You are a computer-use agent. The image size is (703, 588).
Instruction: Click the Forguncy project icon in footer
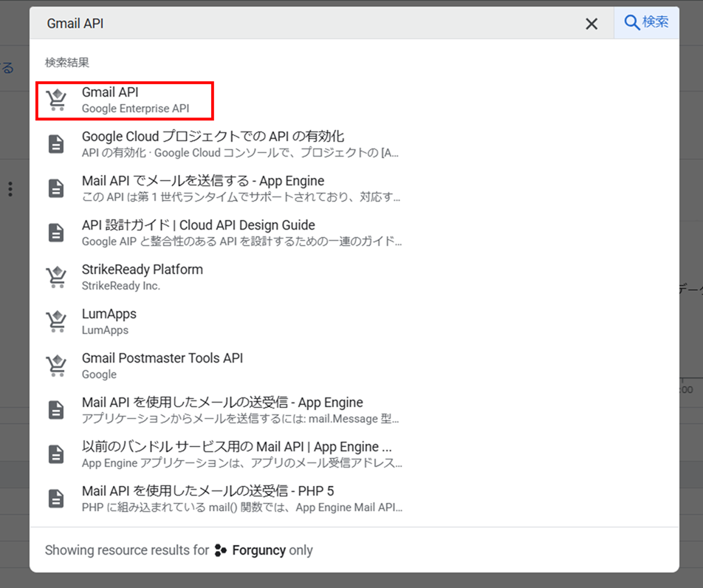click(221, 550)
